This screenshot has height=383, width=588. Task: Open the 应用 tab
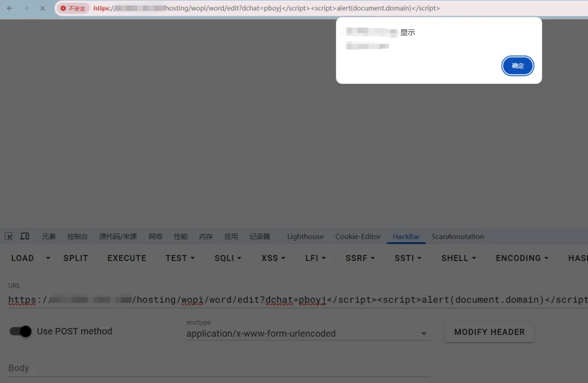[231, 236]
